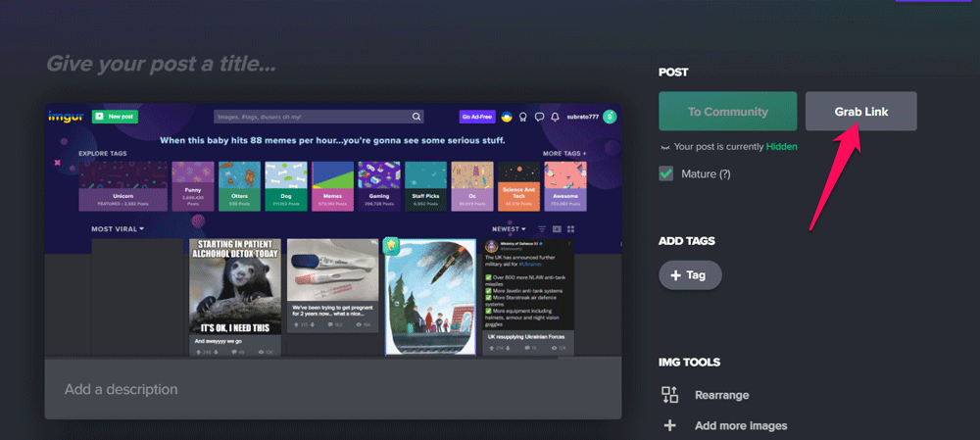Click the green user avatar icon
The height and width of the screenshot is (440, 980).
coord(610,117)
